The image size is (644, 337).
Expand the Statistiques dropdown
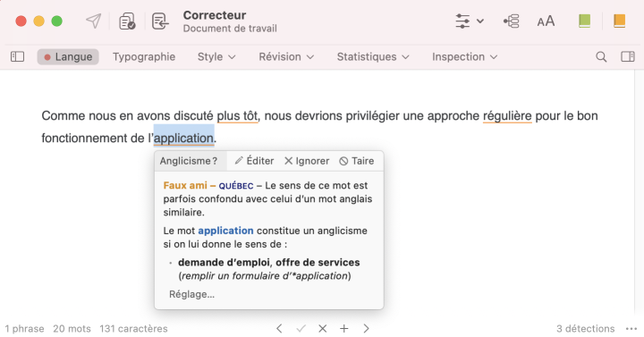(373, 56)
